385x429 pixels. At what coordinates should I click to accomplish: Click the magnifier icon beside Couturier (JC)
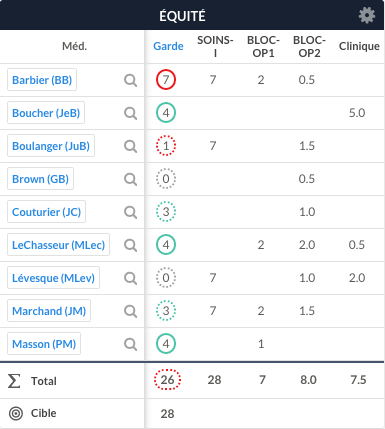(x=130, y=212)
